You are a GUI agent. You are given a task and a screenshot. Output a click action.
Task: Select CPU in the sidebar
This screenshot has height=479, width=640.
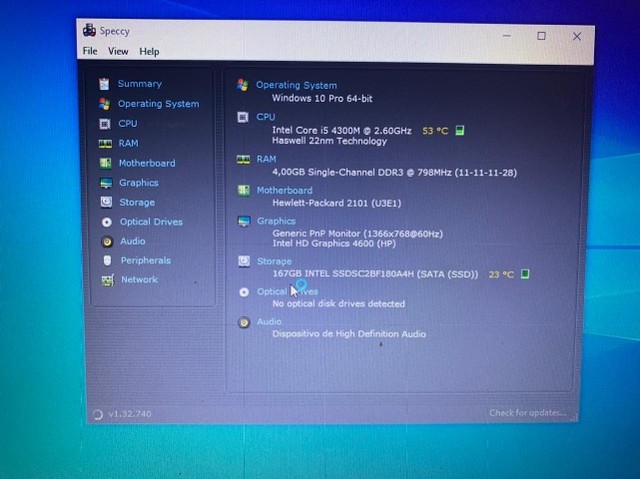tap(128, 123)
